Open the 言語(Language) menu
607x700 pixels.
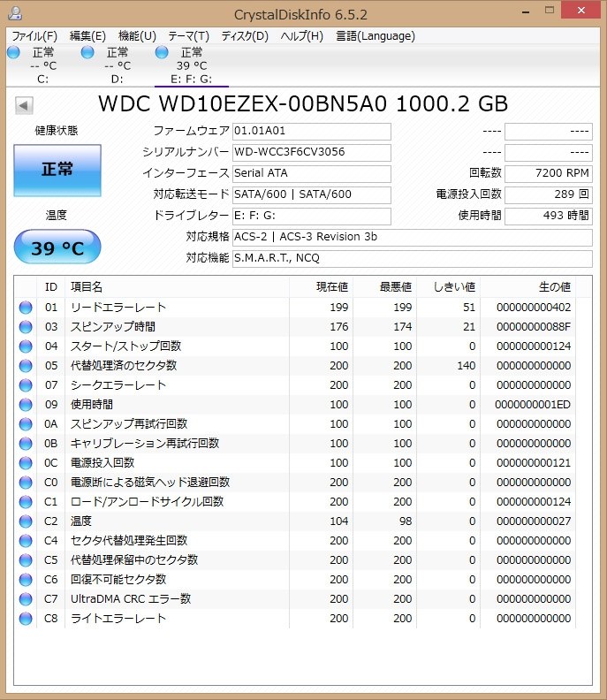376,36
